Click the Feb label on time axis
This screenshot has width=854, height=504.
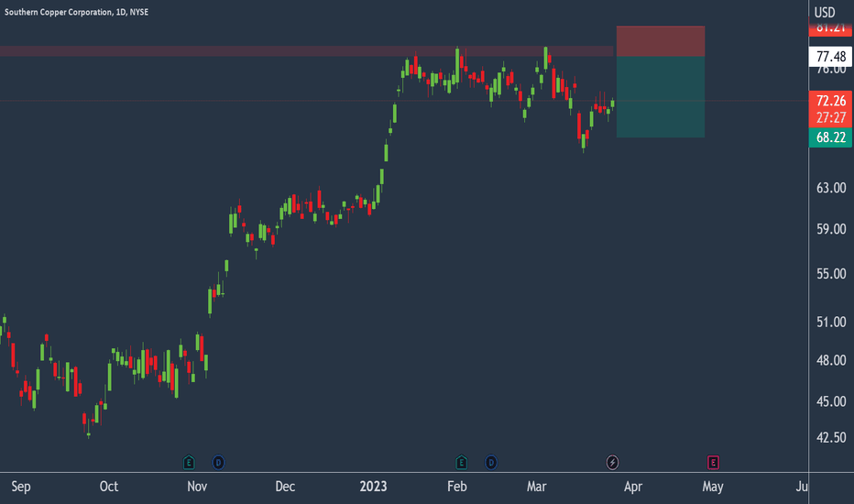coord(457,487)
